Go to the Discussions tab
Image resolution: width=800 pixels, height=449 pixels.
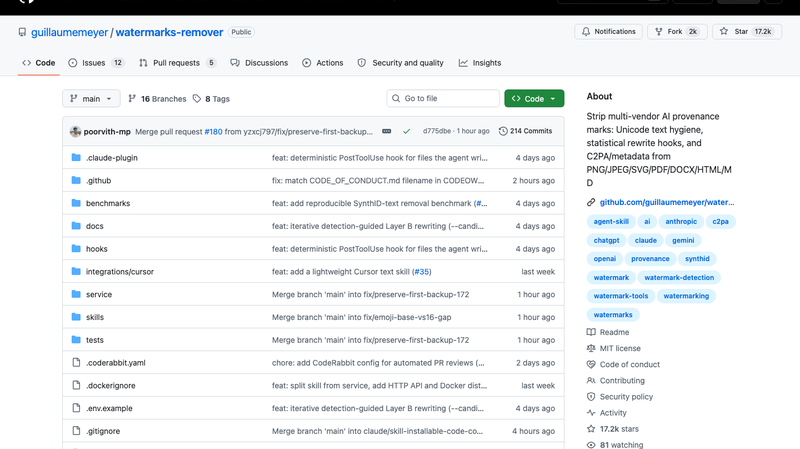(x=259, y=63)
